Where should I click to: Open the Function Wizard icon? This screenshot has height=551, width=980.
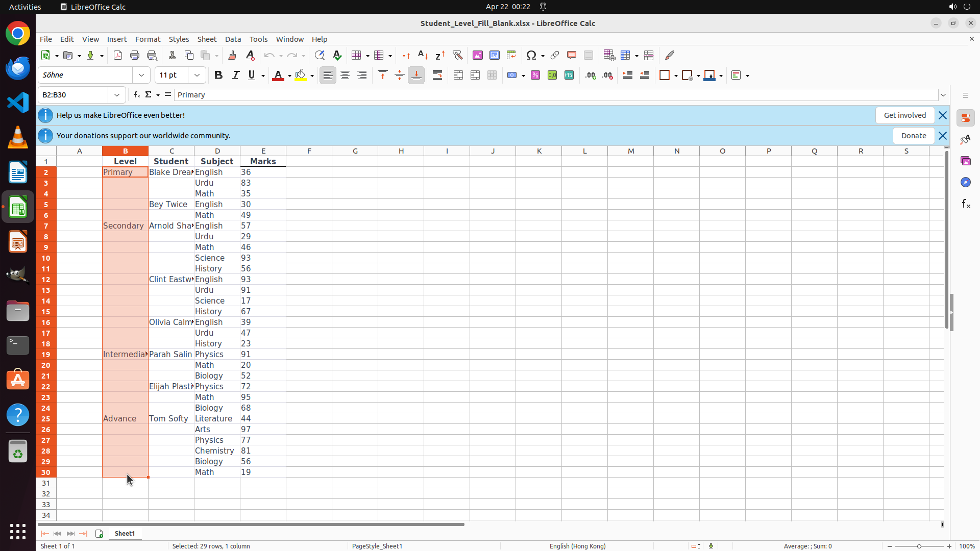(x=136, y=95)
